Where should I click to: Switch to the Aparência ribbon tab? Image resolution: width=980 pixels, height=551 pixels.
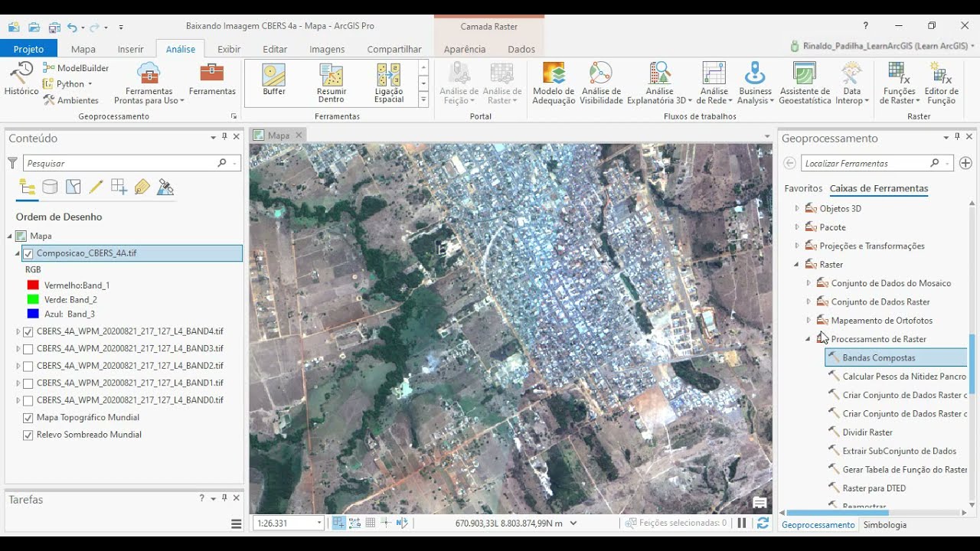click(x=465, y=49)
